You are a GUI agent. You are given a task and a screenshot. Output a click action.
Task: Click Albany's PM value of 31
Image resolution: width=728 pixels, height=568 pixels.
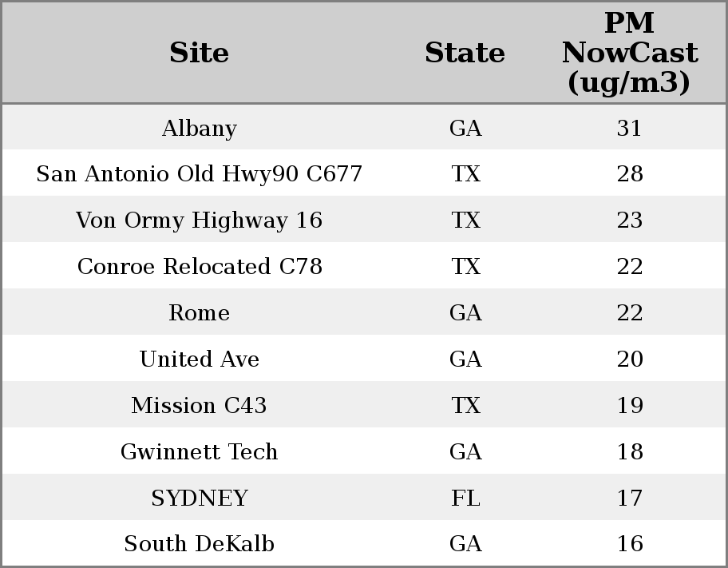pos(629,128)
